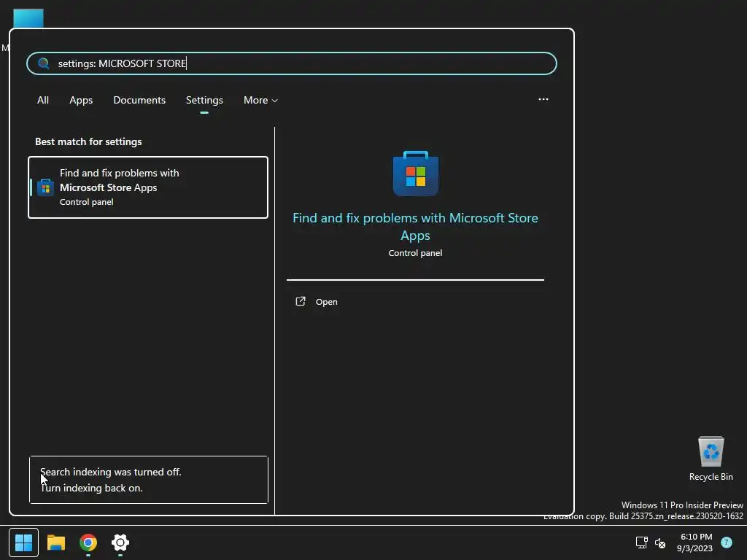Click the network display tray icon
The width and height of the screenshot is (747, 560).
(641, 542)
